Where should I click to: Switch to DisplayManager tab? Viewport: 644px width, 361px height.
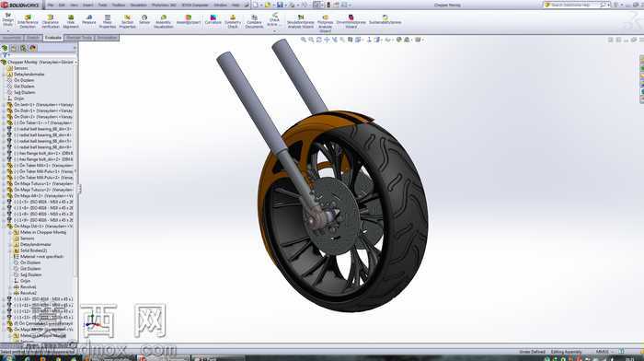[x=33, y=48]
